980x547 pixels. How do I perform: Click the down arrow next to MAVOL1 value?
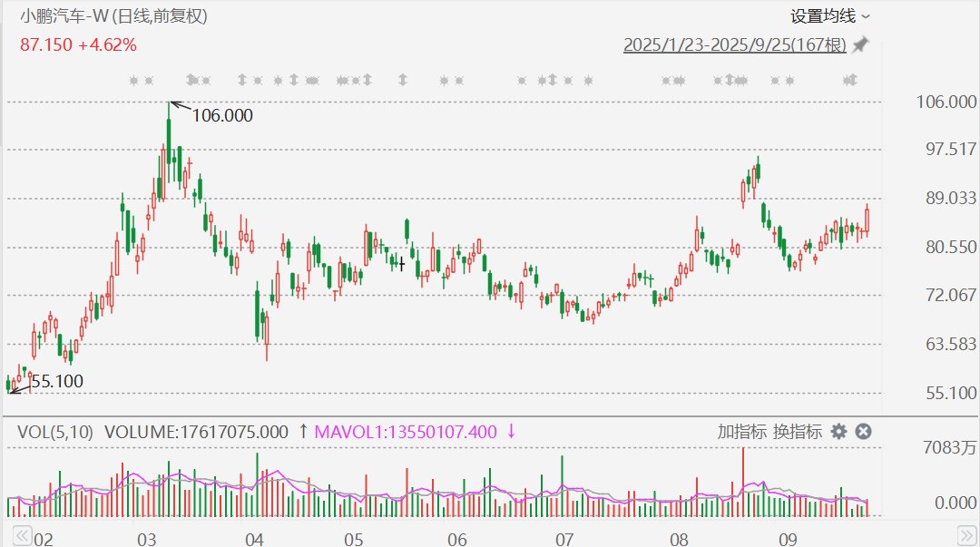point(511,432)
